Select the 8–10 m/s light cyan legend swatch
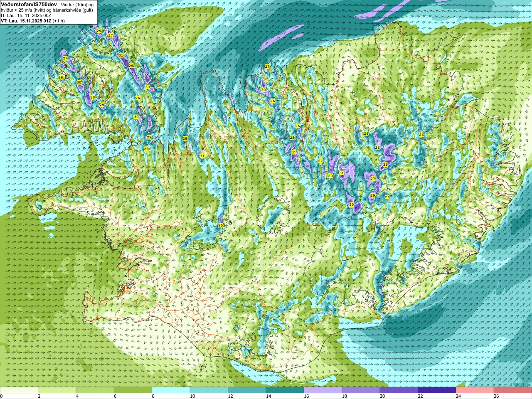The width and height of the screenshot is (532, 399). point(171,390)
